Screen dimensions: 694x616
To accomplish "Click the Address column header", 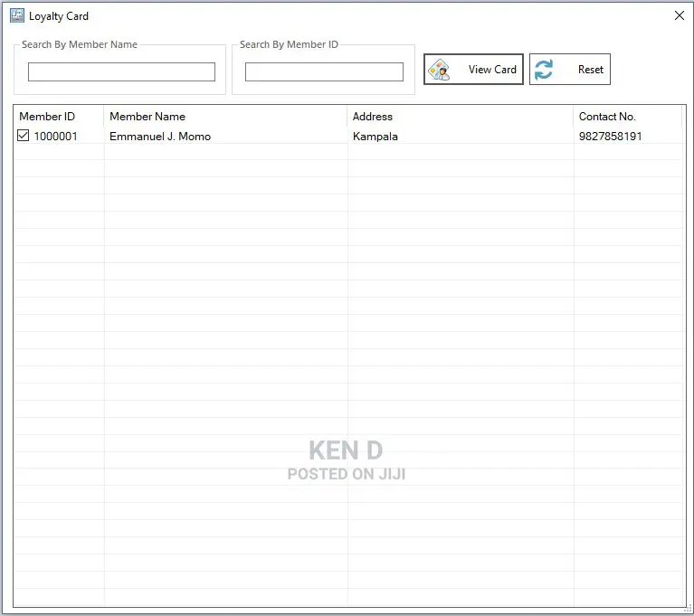I will (461, 117).
